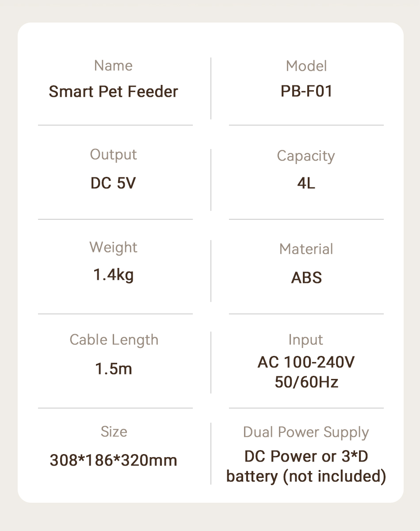Select the 4L capacity value
Image resolution: width=420 pixels, height=531 pixels.
306,183
